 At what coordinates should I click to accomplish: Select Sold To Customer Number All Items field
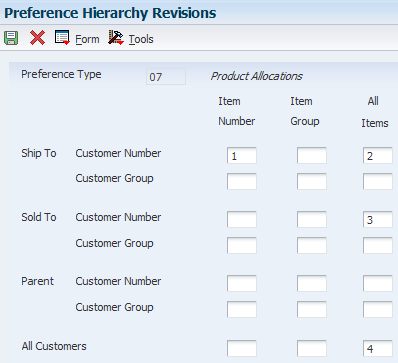(378, 219)
